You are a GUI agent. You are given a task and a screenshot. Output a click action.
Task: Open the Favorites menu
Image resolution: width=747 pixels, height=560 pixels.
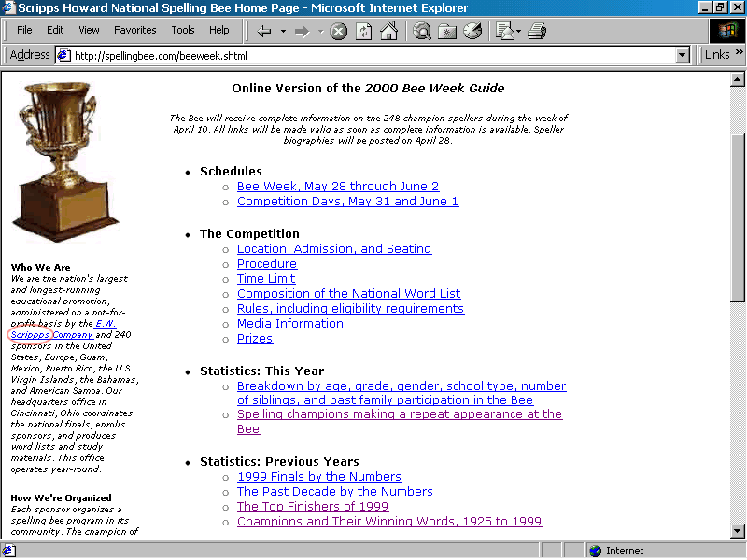[135, 30]
